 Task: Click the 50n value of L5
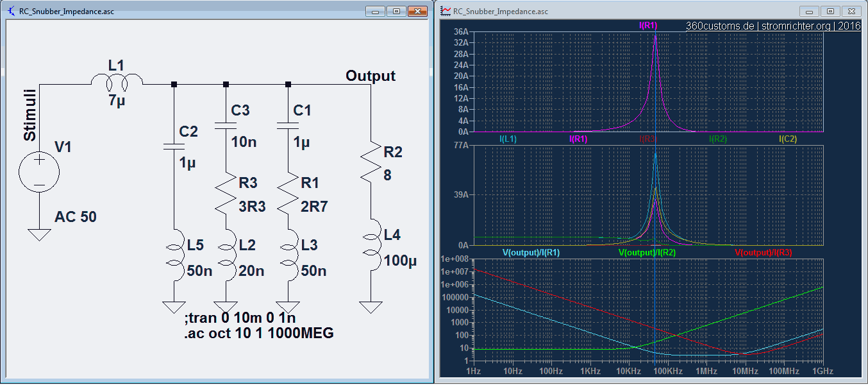tap(200, 271)
